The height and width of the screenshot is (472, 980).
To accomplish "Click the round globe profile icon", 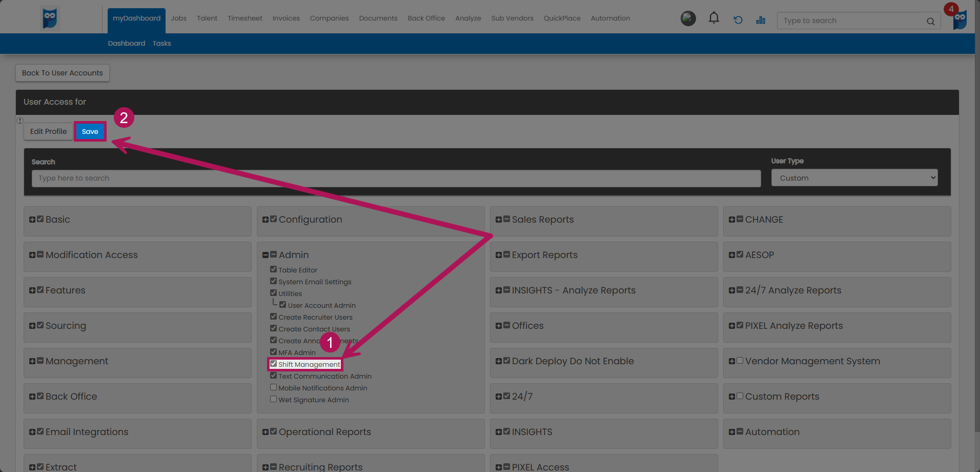I will 688,18.
